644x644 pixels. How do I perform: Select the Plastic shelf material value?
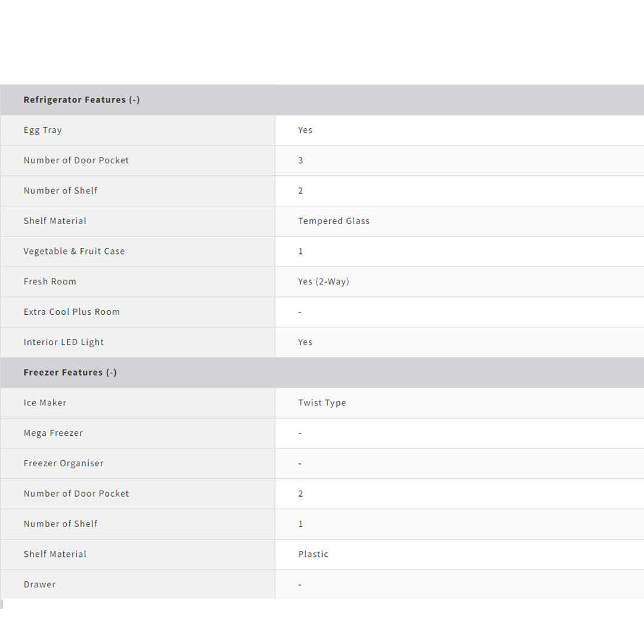313,554
